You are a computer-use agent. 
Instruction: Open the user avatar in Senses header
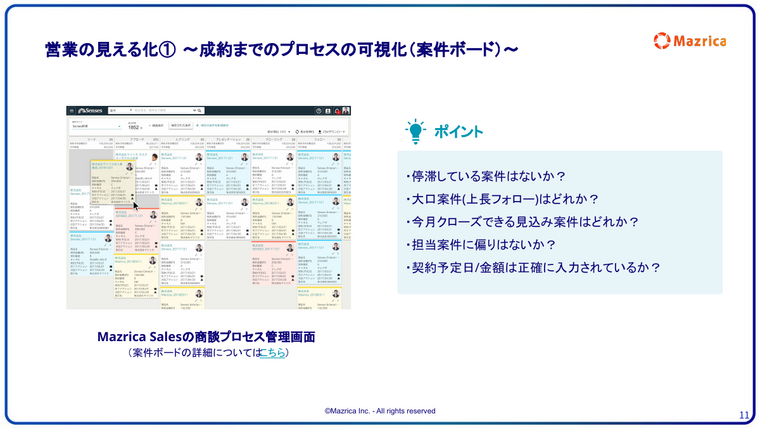(x=346, y=111)
